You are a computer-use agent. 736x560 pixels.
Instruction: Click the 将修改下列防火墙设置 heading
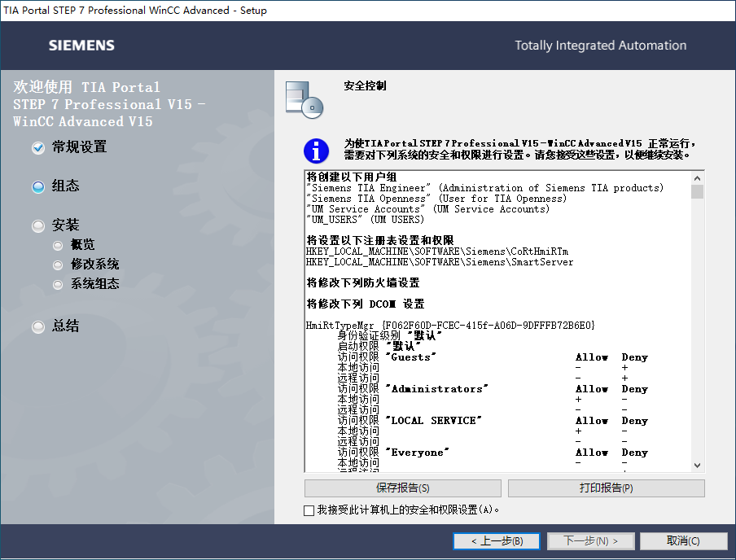coord(363,282)
